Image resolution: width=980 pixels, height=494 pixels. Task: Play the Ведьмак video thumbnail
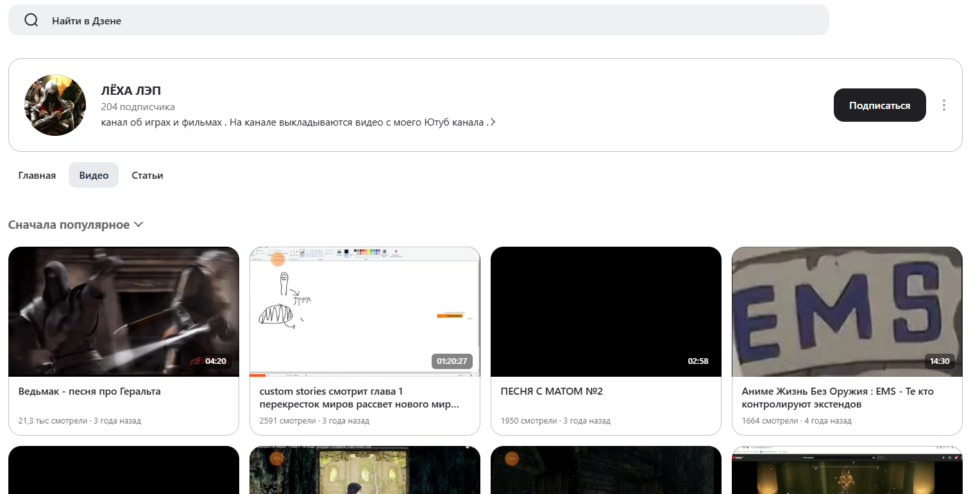tap(124, 311)
